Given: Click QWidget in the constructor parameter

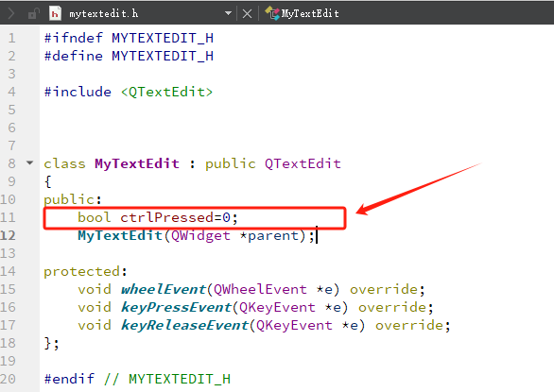Looking at the screenshot, I should 200,235.
